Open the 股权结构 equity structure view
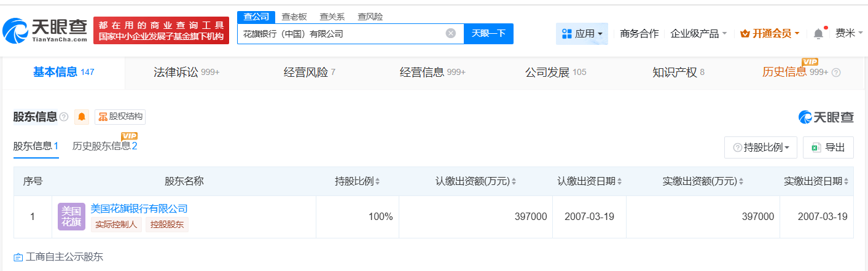Screen dimensions: 868x271 point(120,117)
